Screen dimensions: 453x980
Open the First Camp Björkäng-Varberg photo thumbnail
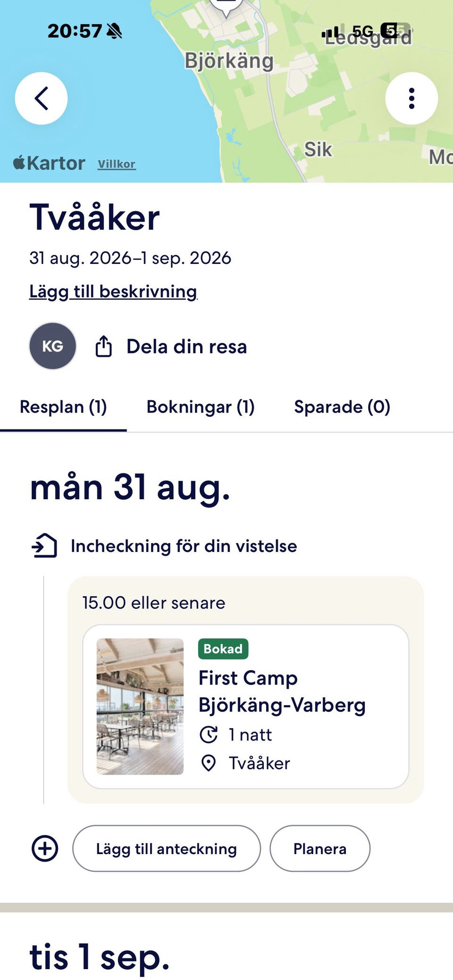point(140,707)
